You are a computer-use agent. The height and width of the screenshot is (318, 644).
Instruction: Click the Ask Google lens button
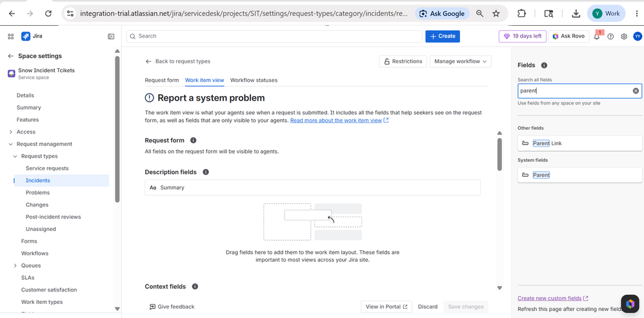click(x=442, y=14)
